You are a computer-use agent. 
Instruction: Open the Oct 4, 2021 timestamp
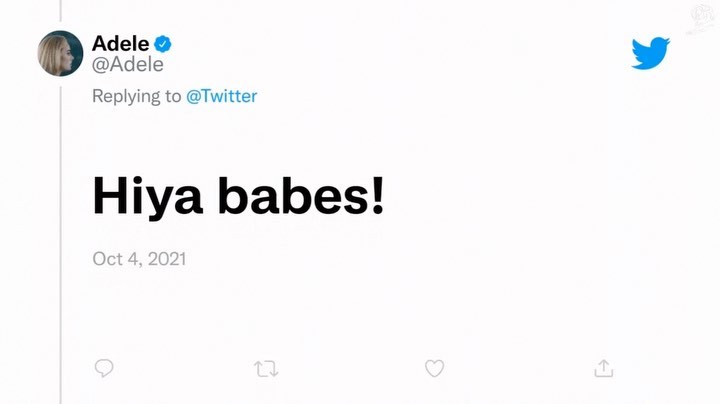pyautogui.click(x=139, y=258)
